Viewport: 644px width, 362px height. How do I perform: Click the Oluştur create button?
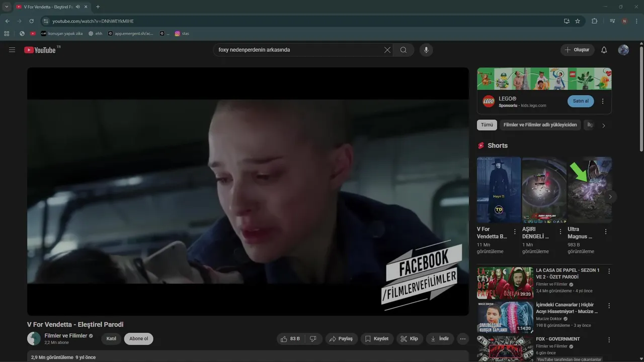[x=577, y=50]
